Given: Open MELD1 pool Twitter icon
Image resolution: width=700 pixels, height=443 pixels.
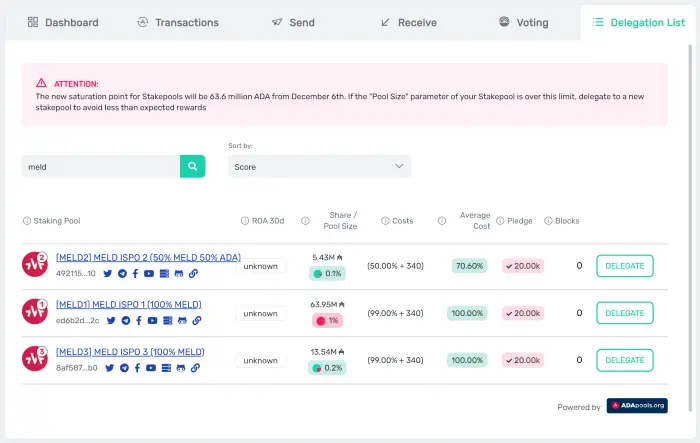Looking at the screenshot, I should coord(111,320).
